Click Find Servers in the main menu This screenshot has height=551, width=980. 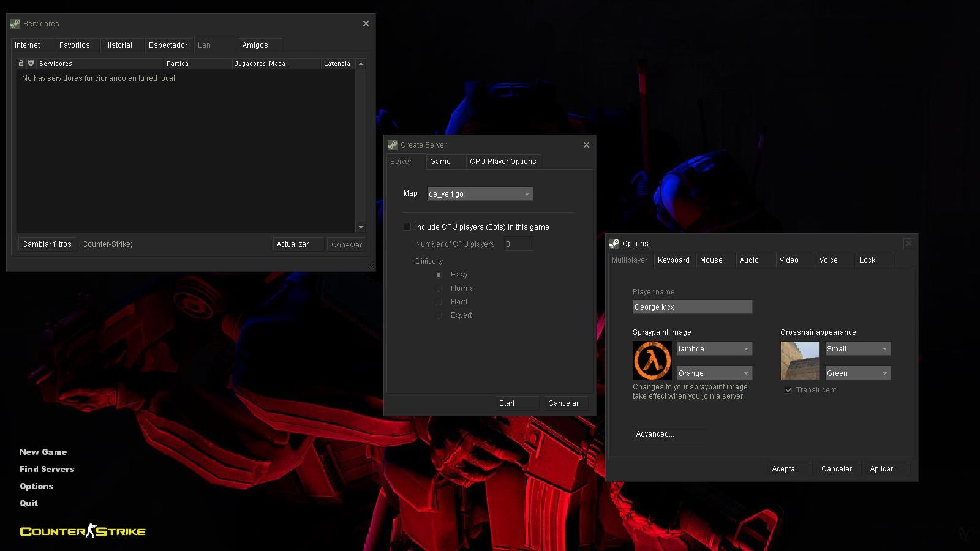[47, 470]
